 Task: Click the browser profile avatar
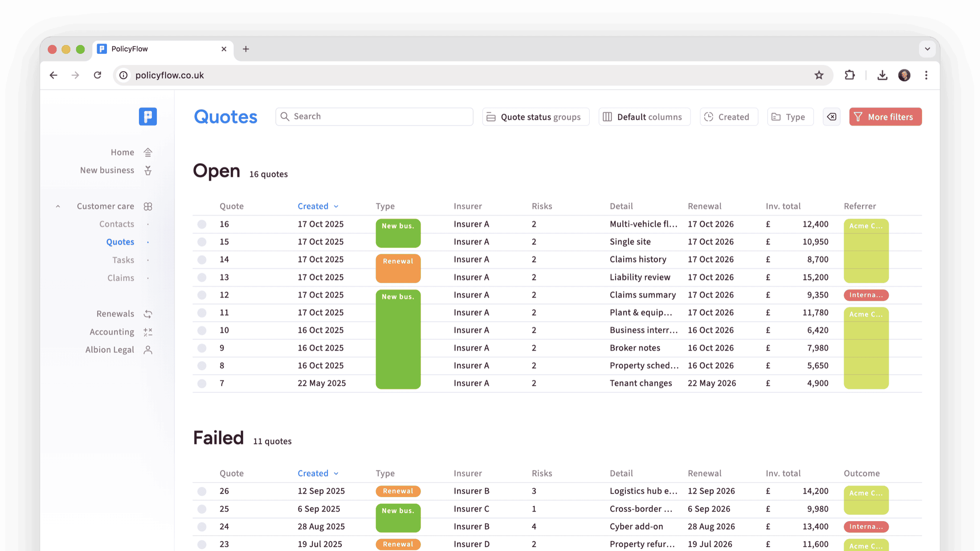(904, 75)
